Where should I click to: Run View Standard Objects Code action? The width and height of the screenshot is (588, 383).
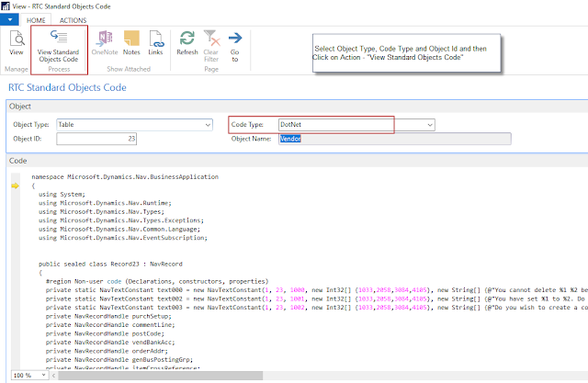pos(59,46)
